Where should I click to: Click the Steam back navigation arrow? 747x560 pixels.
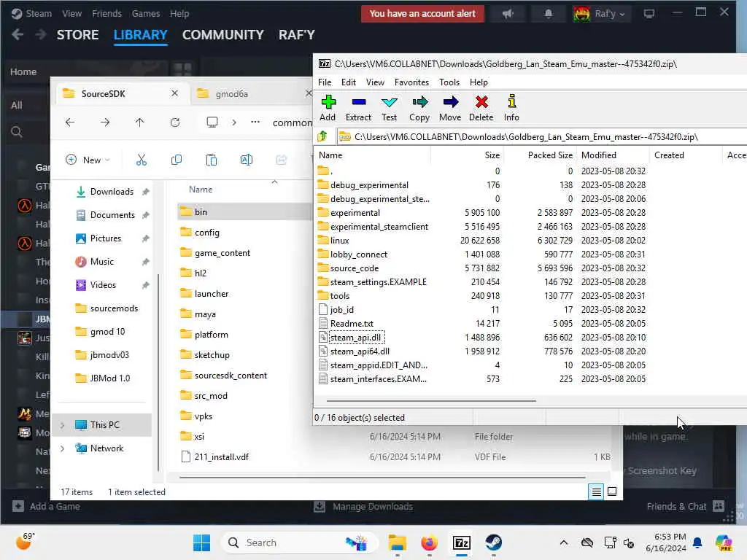coord(18,34)
